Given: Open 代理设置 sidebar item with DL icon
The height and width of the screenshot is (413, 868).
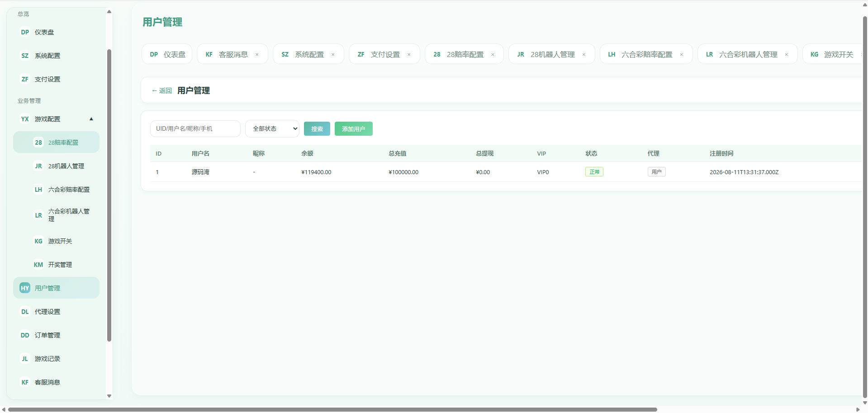Looking at the screenshot, I should point(56,312).
